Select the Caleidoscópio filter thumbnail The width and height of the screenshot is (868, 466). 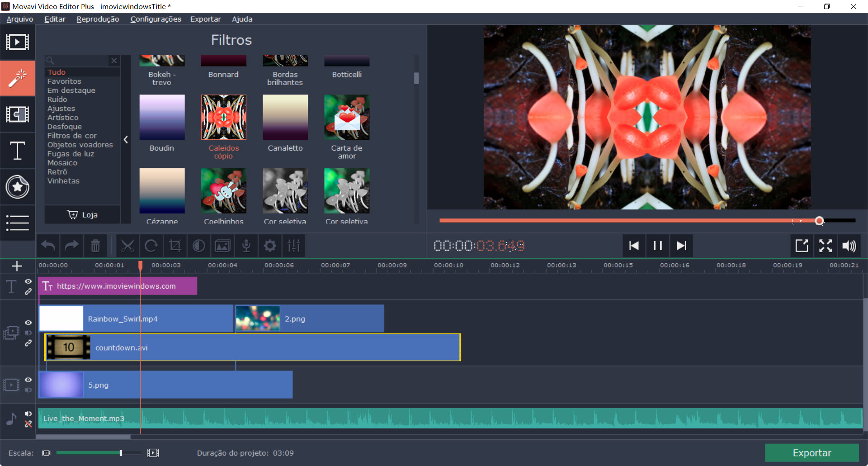point(223,117)
